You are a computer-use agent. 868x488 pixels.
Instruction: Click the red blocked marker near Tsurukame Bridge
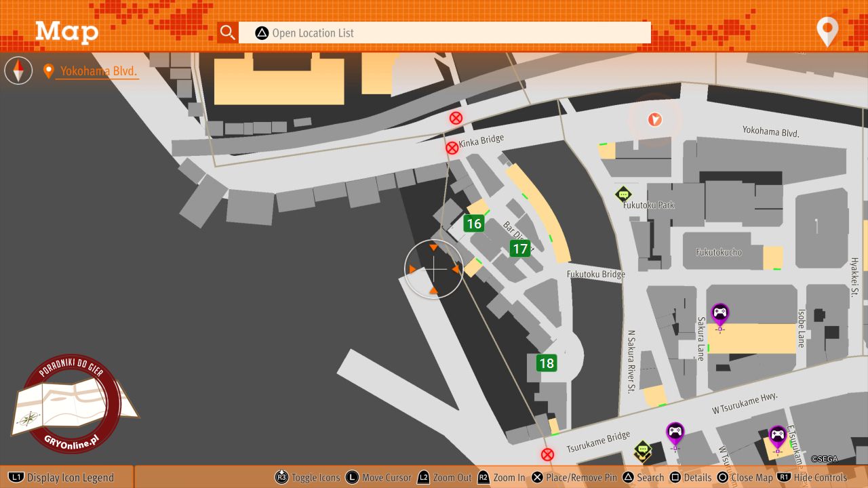pos(547,454)
